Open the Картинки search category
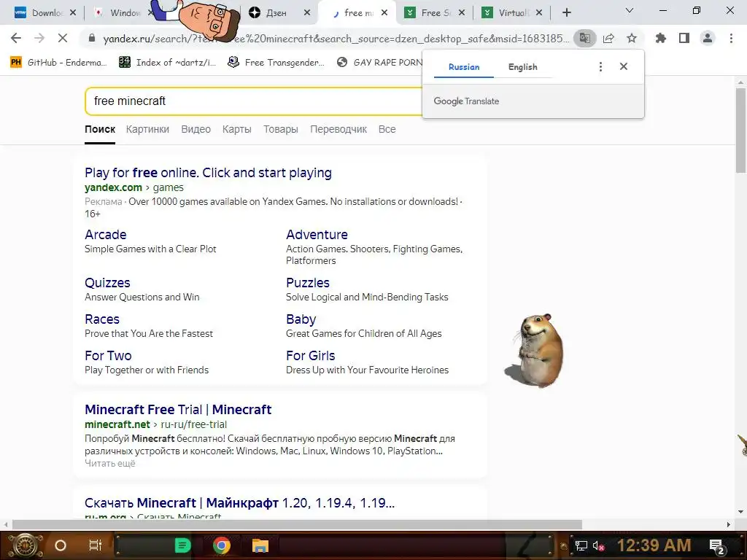 click(147, 129)
